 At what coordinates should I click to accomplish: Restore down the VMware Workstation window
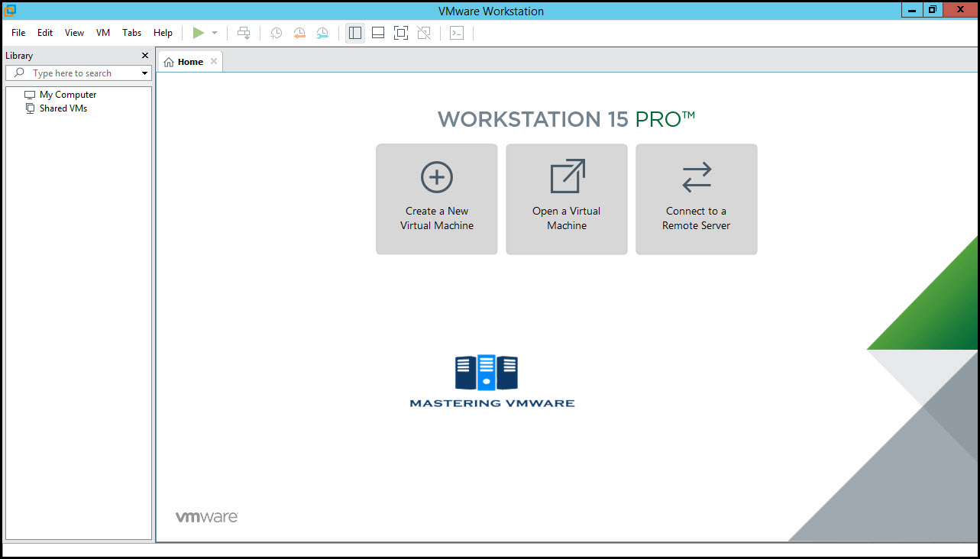pyautogui.click(x=933, y=10)
